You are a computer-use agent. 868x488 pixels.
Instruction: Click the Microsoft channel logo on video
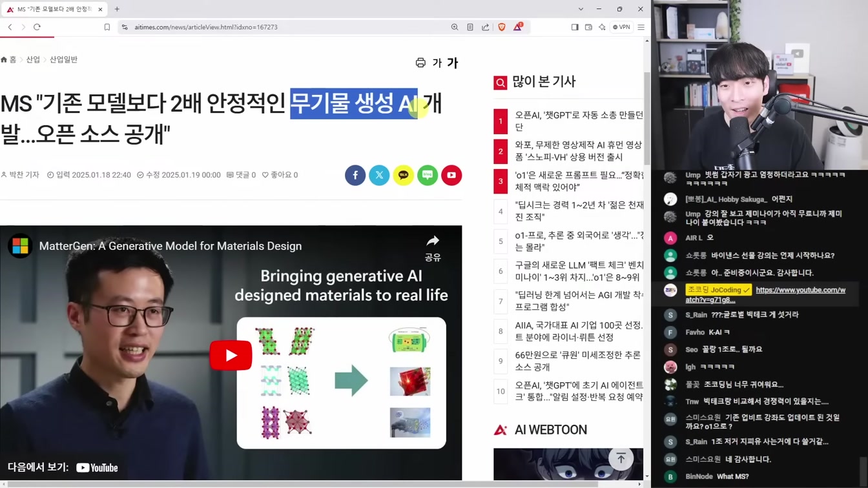(20, 246)
